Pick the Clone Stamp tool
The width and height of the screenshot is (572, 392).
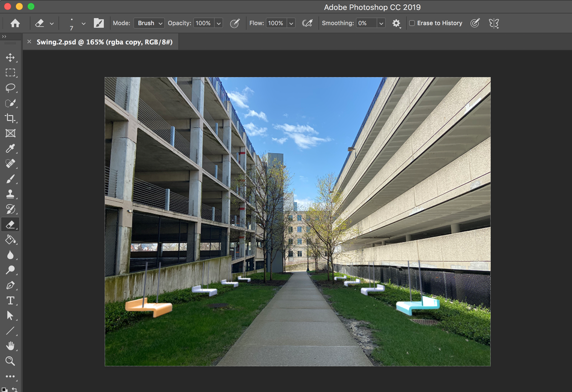coord(10,194)
